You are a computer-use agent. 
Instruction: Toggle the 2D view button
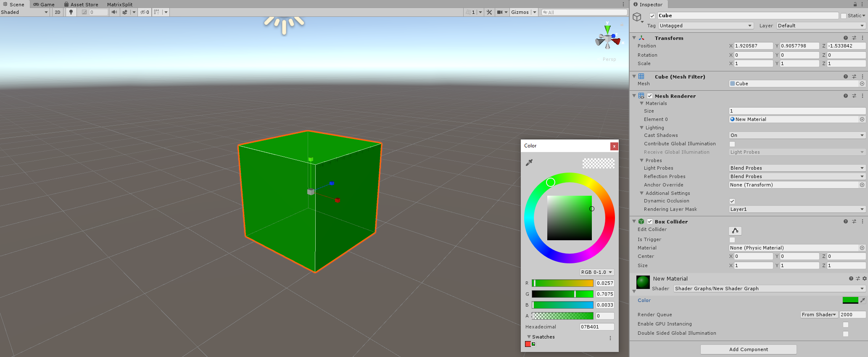(58, 12)
